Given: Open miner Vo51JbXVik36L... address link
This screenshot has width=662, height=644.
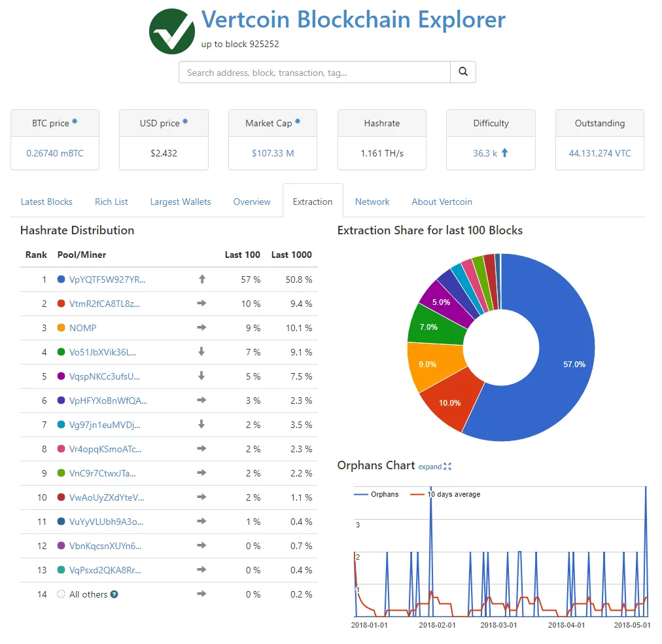Looking at the screenshot, I should 103,352.
